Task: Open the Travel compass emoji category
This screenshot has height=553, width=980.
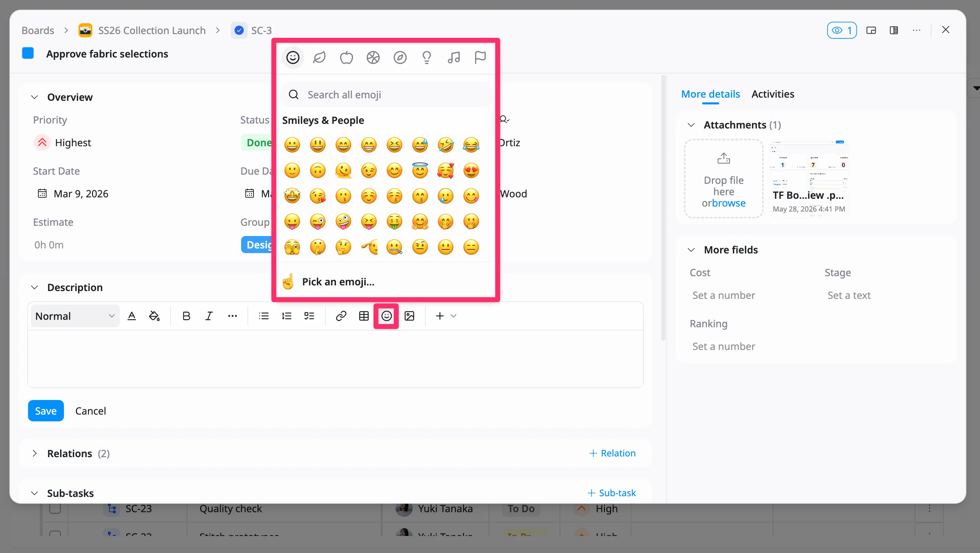Action: (x=400, y=58)
